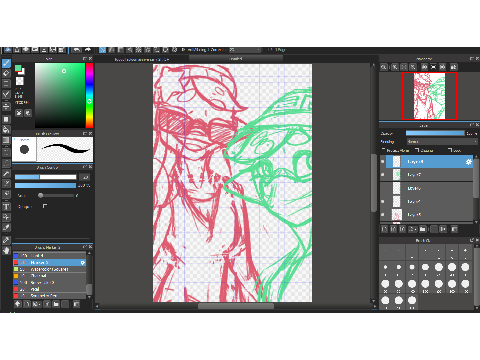480x360 pixels.
Task: Click the canvas horizontal scrollbar
Action: [236, 306]
